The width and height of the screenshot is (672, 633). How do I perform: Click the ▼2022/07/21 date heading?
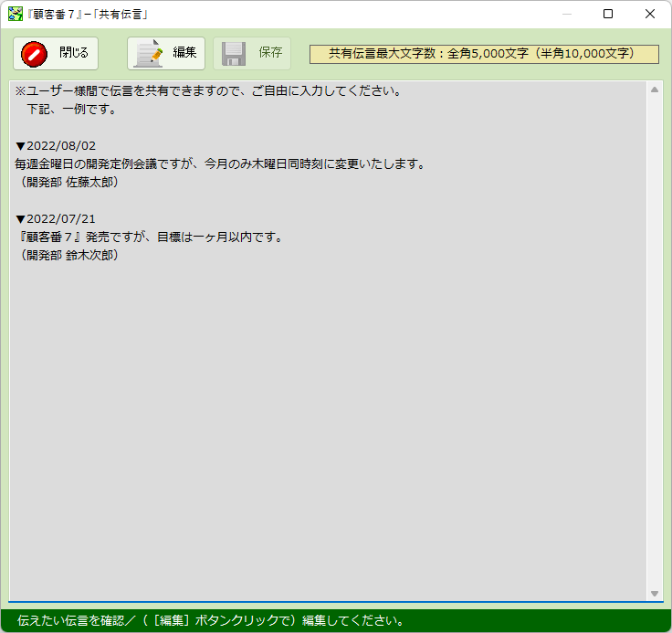pos(56,218)
